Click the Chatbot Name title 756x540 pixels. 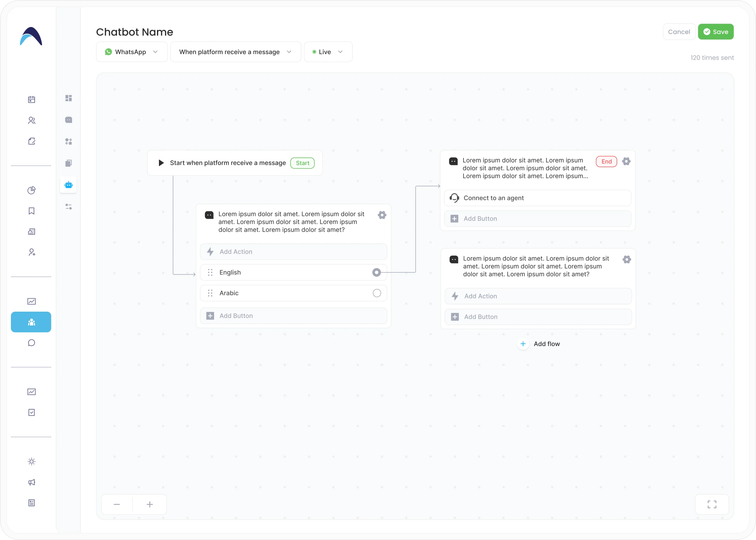click(x=135, y=32)
